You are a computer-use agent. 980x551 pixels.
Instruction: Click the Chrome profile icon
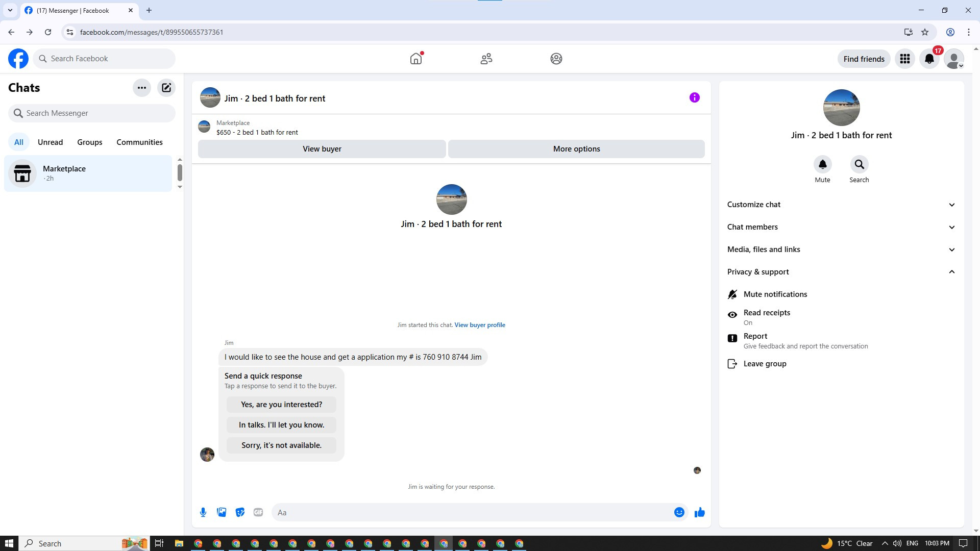(950, 32)
